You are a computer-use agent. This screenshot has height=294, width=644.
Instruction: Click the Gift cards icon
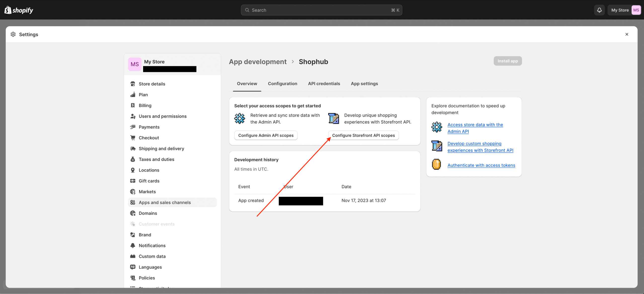tap(133, 180)
